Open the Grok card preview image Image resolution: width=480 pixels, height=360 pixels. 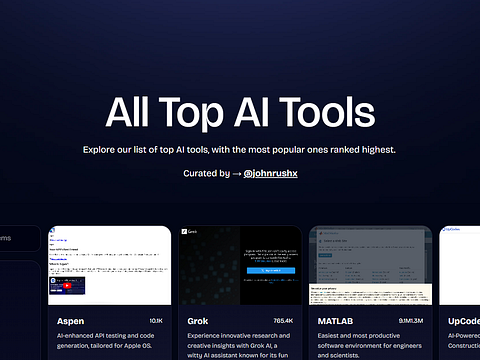(x=240, y=265)
